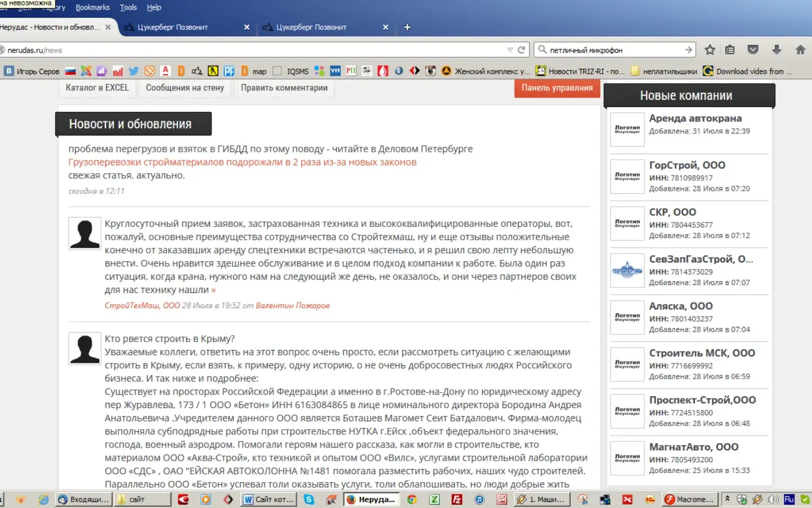Viewport: 812px width, 508px height.
Task: Open the СевЗапГазСтрой company logo thumbnail
Action: [x=627, y=271]
